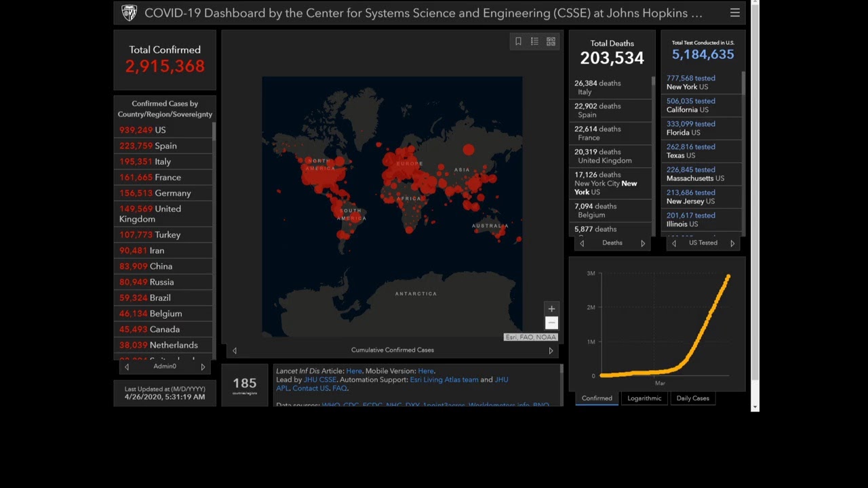Click right arrow beside Cumulative Confirmed Cases
Image resolution: width=868 pixels, height=488 pixels.
point(551,350)
